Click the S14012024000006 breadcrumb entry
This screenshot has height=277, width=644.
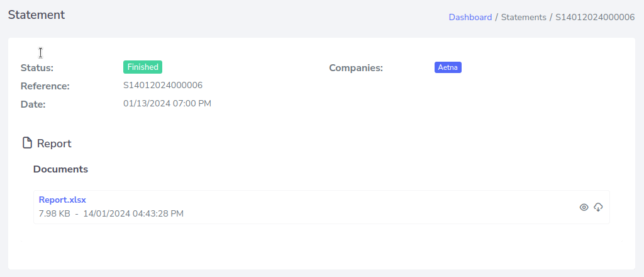tap(595, 17)
